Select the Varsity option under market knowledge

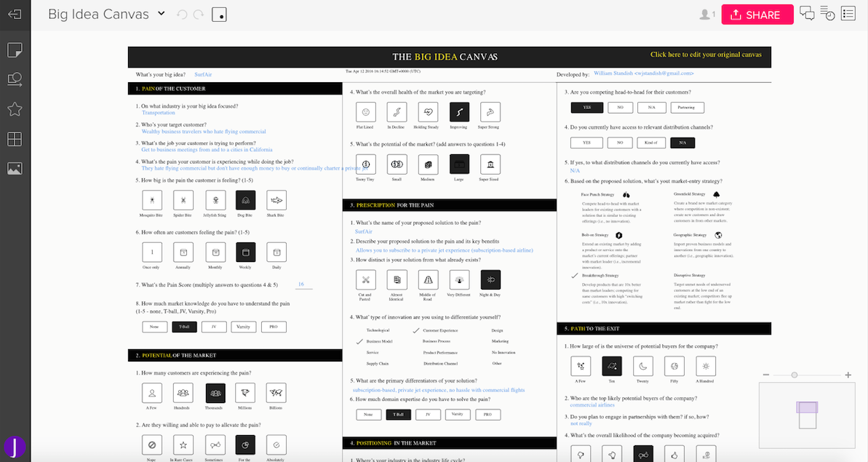[x=244, y=327]
